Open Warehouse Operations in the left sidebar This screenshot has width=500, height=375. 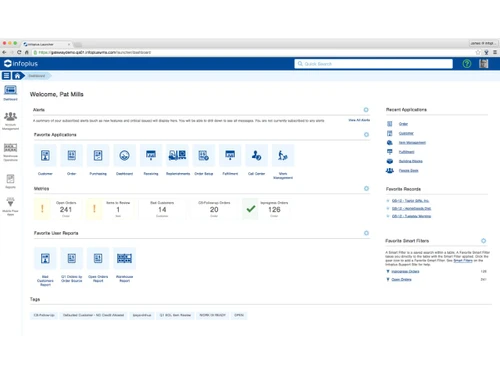tap(10, 152)
